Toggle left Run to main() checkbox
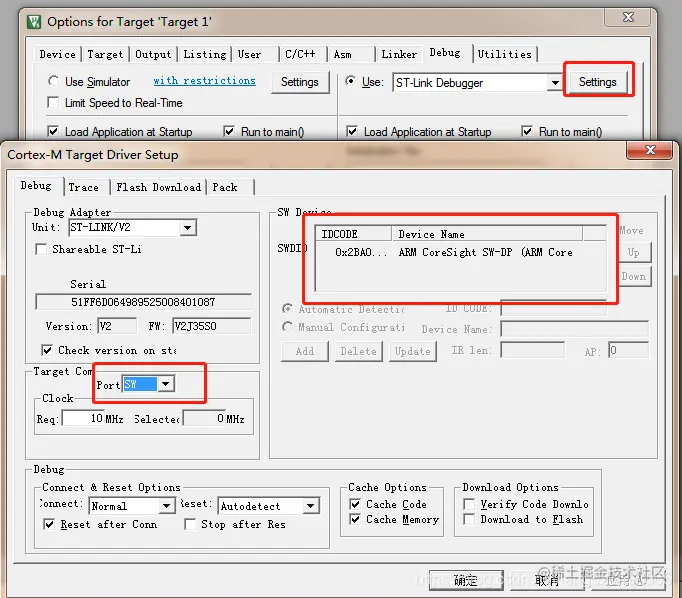Screen dimensions: 682x598 (229, 131)
